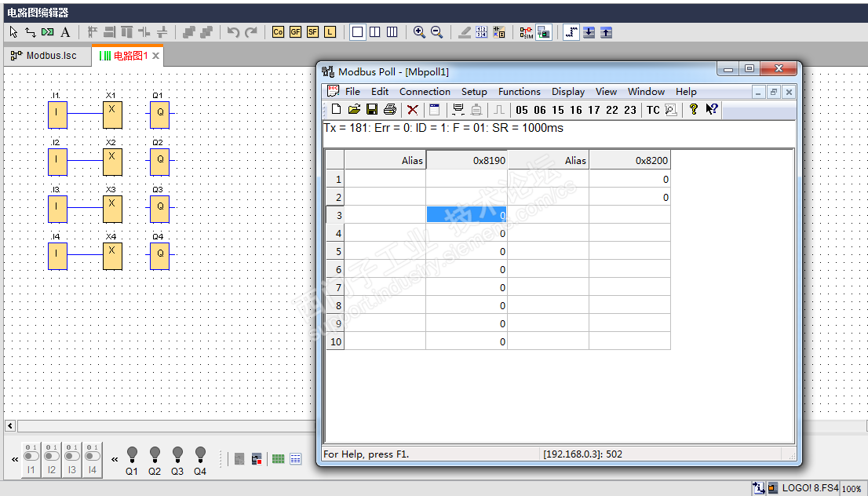
Task: Click function 23 toolbar button
Action: point(630,110)
